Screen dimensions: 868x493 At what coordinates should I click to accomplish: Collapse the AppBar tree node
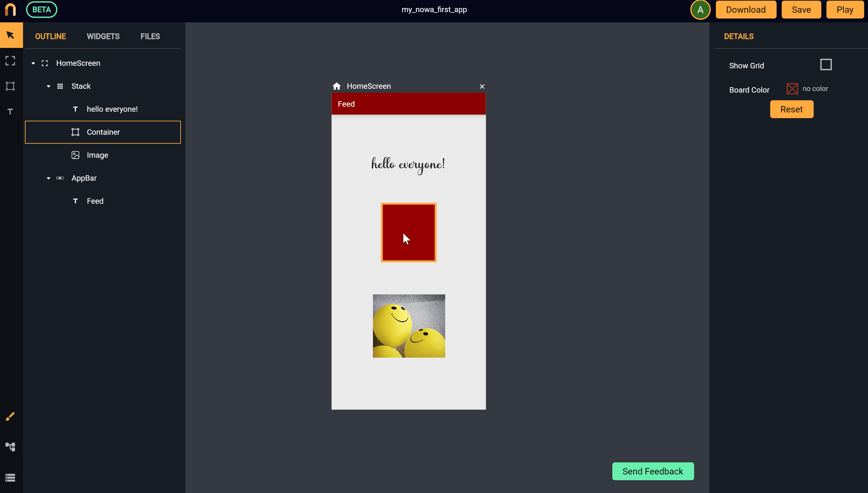tap(49, 178)
